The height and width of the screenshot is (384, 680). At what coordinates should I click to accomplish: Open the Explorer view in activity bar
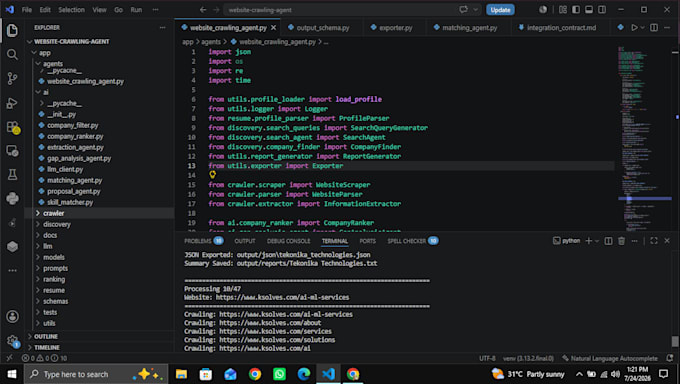12,30
